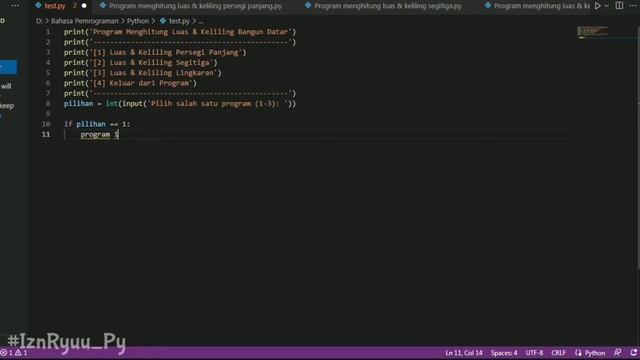The width and height of the screenshot is (640, 360).
Task: Click the 'Pilih salah satu program' input line
Action: 180,104
